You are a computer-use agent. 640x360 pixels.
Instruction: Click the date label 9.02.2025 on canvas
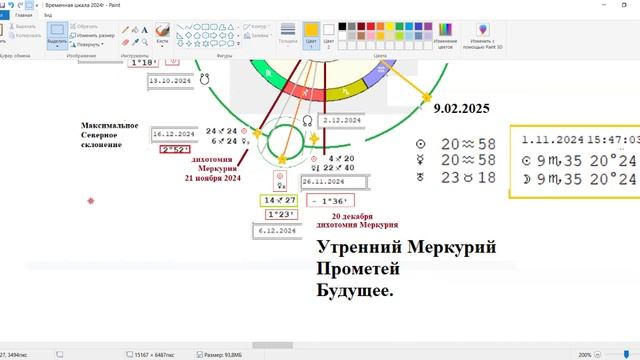tap(461, 109)
